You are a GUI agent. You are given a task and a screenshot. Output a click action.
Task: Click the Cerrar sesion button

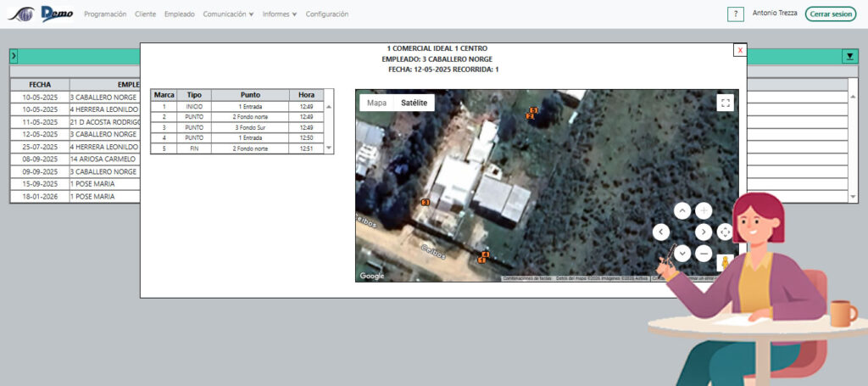point(830,14)
